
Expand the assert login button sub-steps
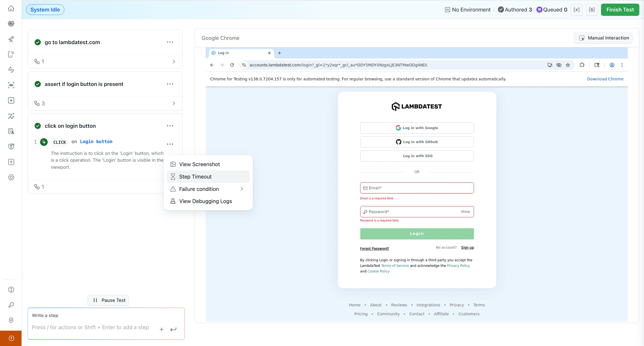[174, 103]
